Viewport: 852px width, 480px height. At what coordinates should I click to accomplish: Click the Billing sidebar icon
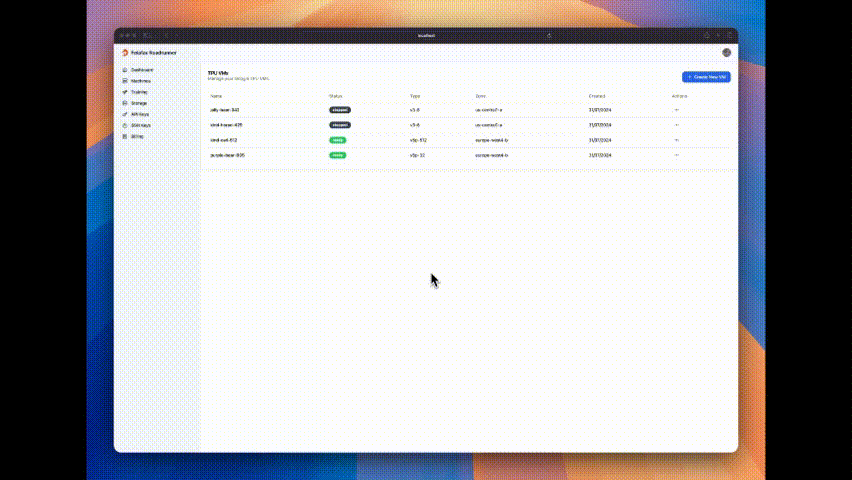[x=124, y=136]
